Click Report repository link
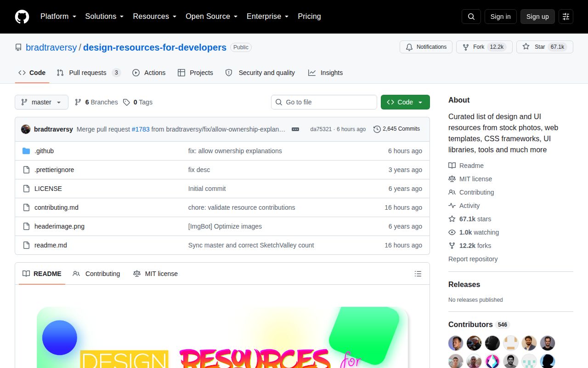588x368 pixels. (473, 259)
